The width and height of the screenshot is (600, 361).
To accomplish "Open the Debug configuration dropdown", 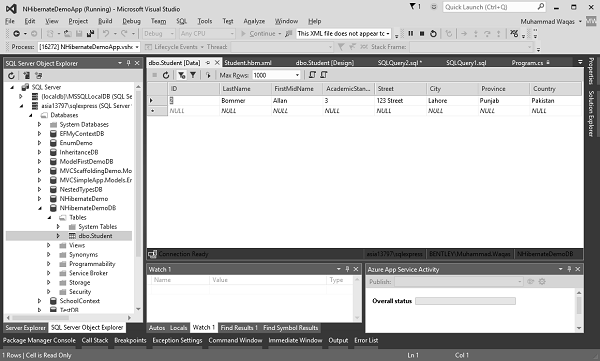I will point(172,34).
